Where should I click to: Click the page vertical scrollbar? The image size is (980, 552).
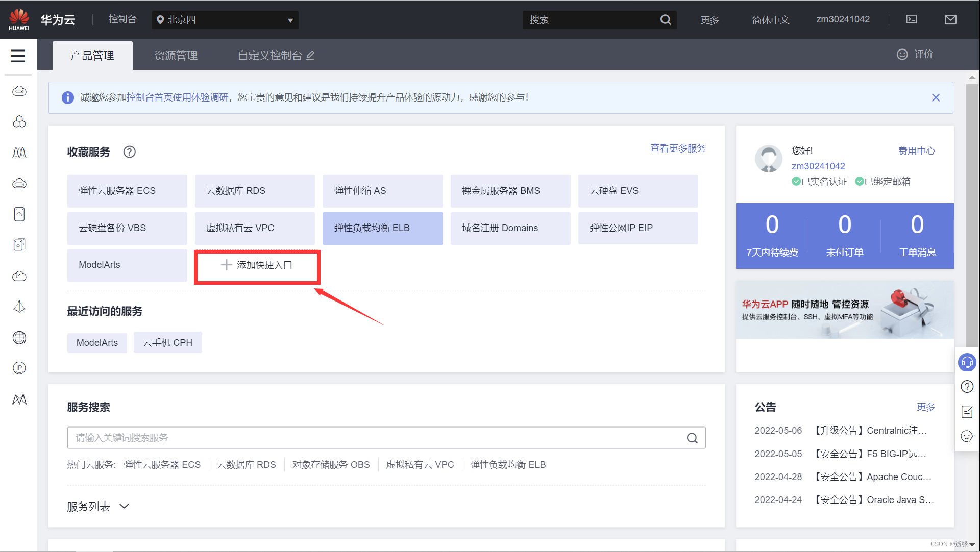click(x=972, y=214)
